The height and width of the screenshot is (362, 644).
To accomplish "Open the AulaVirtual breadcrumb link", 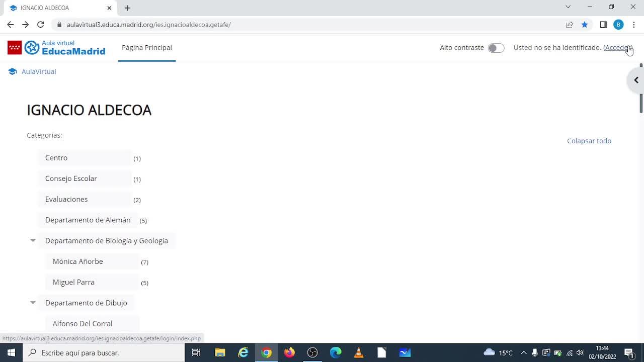I will pos(39,71).
